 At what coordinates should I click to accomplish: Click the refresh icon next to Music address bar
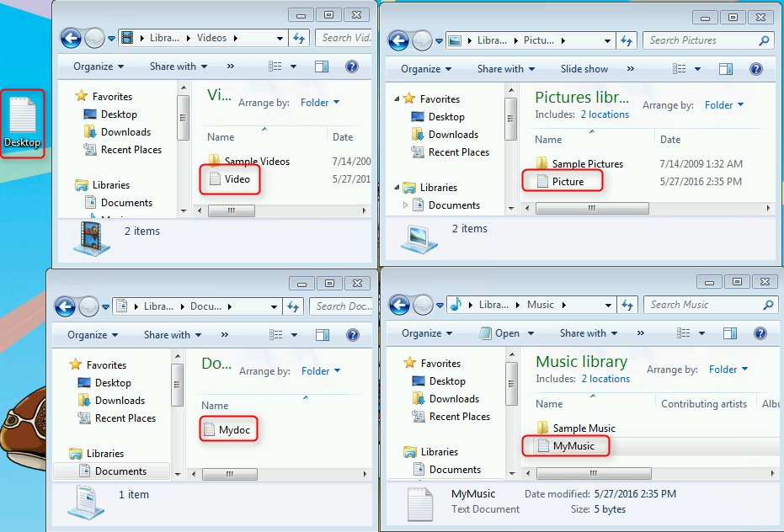tap(627, 305)
